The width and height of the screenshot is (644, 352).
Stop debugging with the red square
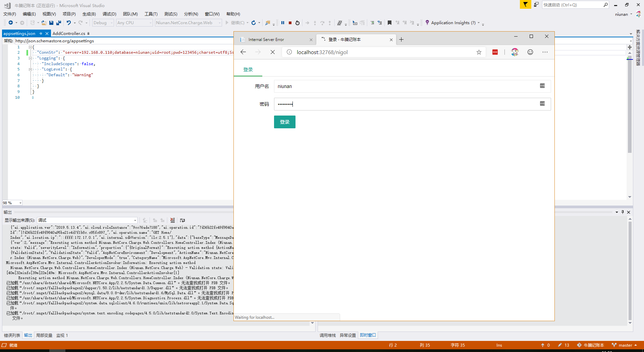click(x=290, y=23)
